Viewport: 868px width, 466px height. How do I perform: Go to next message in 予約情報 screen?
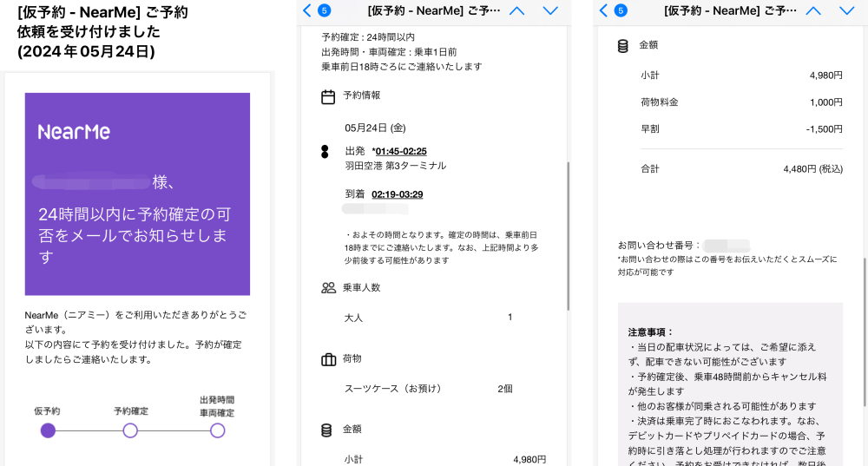(x=551, y=10)
